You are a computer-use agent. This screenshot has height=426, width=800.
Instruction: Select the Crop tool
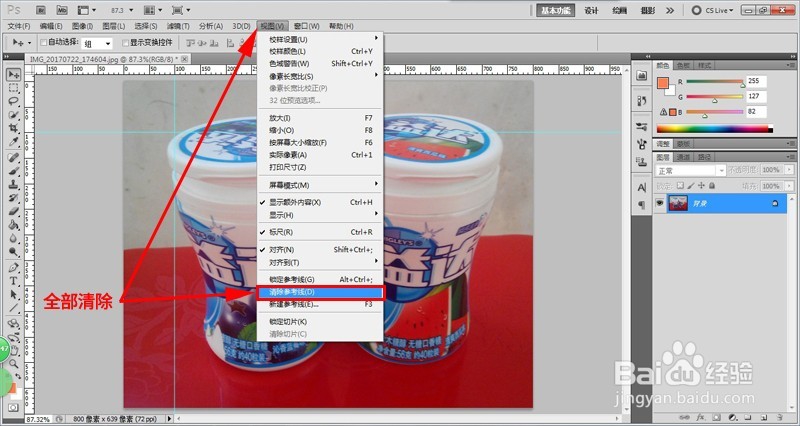pos(14,128)
